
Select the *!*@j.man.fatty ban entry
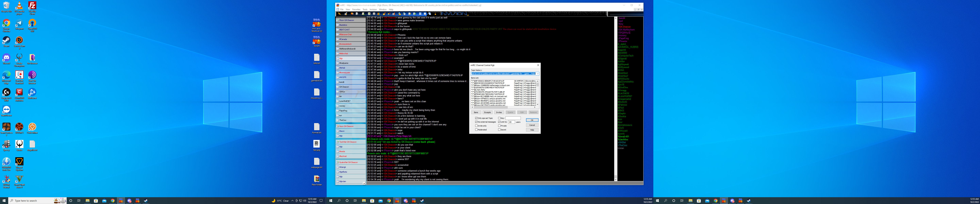tap(478, 90)
